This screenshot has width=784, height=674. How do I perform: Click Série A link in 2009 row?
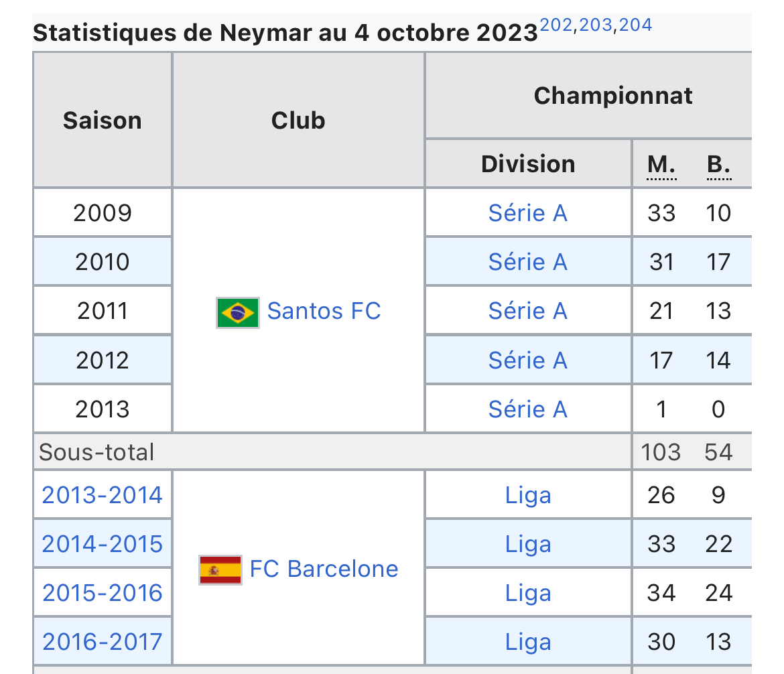[528, 213]
